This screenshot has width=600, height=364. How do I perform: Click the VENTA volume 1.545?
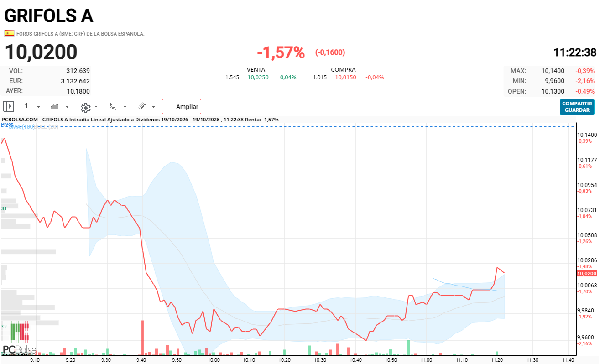pyautogui.click(x=232, y=78)
